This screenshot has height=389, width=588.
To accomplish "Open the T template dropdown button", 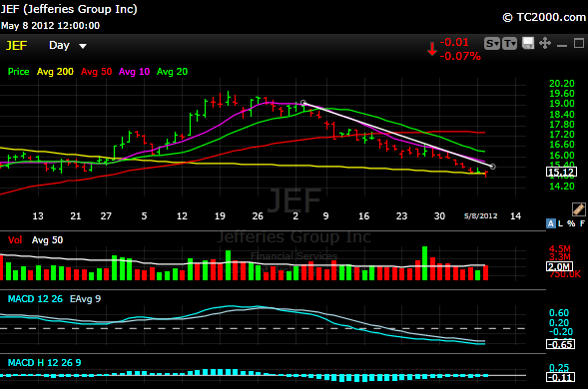I will coord(509,44).
